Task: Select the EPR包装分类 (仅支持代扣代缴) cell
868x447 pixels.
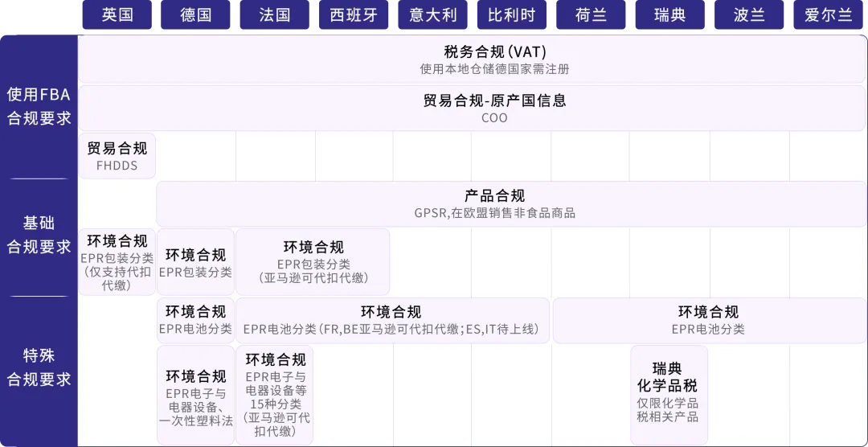Action: tap(117, 262)
